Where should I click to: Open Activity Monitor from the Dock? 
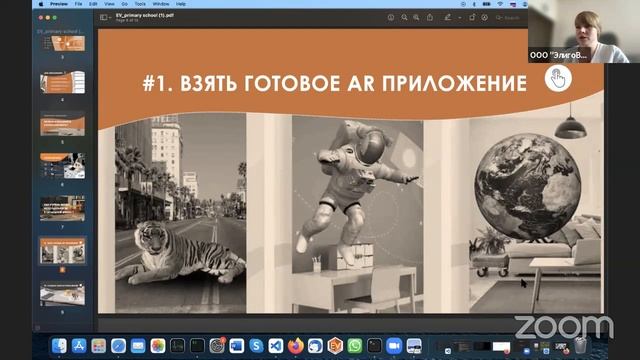(177, 346)
